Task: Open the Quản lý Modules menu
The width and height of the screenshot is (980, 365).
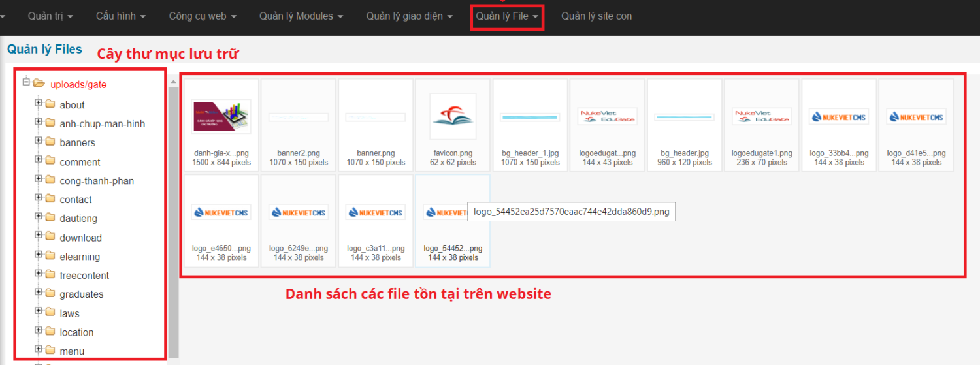Action: (x=301, y=16)
